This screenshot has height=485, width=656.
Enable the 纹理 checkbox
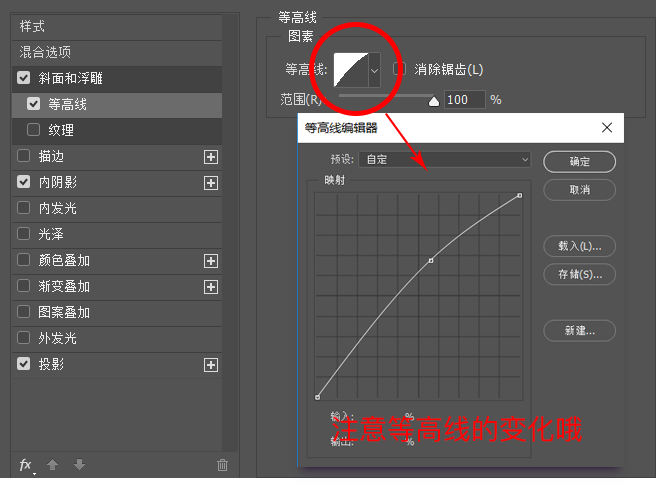tap(33, 129)
